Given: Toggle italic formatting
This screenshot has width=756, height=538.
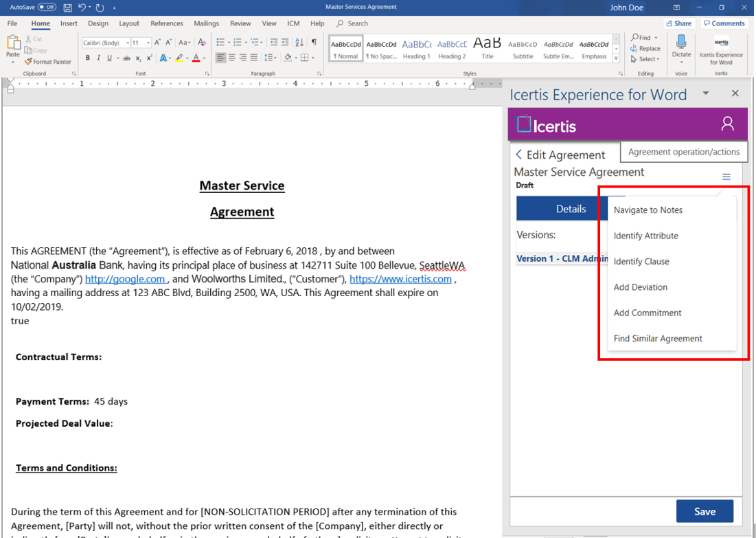Looking at the screenshot, I should click(x=99, y=58).
